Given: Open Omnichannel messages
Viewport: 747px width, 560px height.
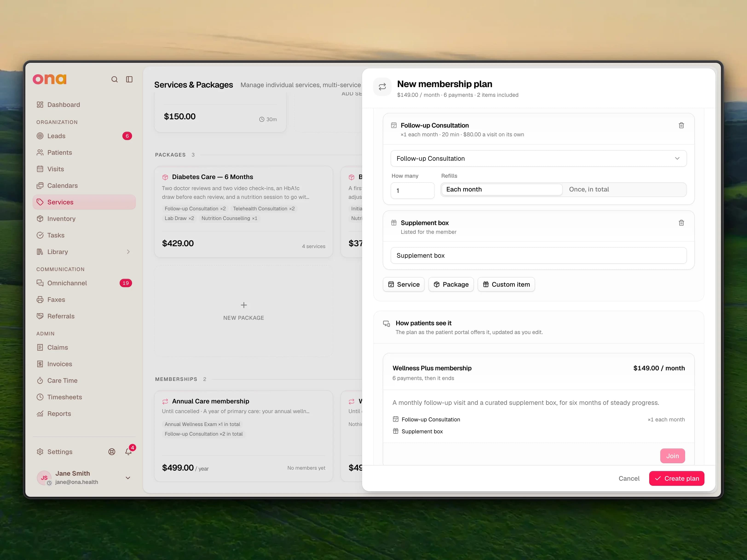Looking at the screenshot, I should (x=84, y=283).
